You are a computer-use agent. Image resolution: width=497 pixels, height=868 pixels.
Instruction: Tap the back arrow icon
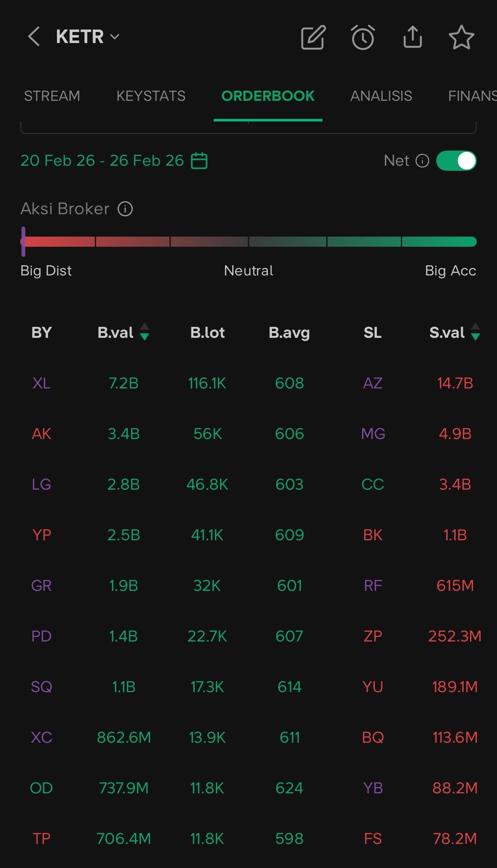(x=34, y=37)
